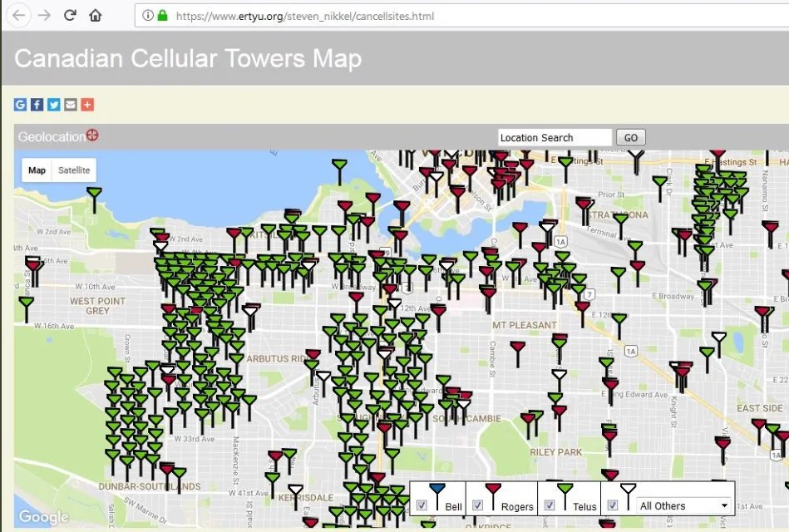Viewport: 789px width, 532px height.
Task: Share the page on Facebook
Action: (x=37, y=104)
